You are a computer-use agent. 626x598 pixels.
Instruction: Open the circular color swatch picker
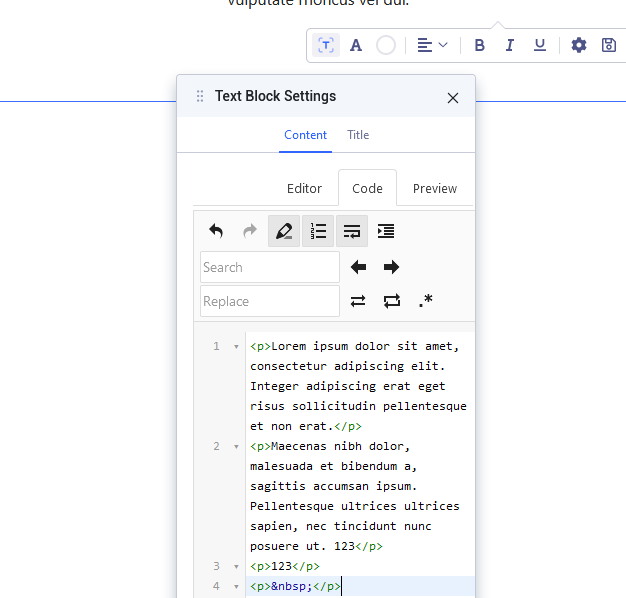[x=386, y=45]
